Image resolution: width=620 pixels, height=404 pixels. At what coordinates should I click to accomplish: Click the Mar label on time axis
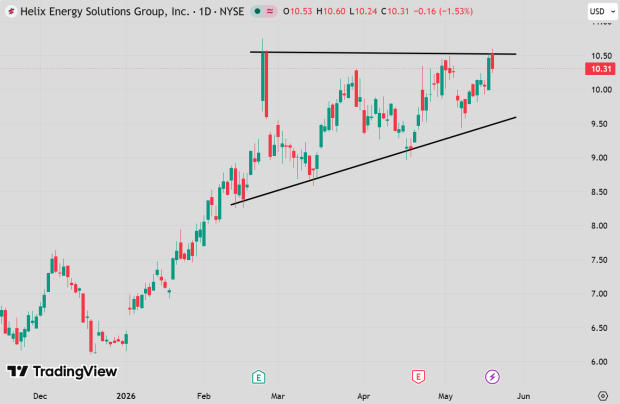click(278, 396)
